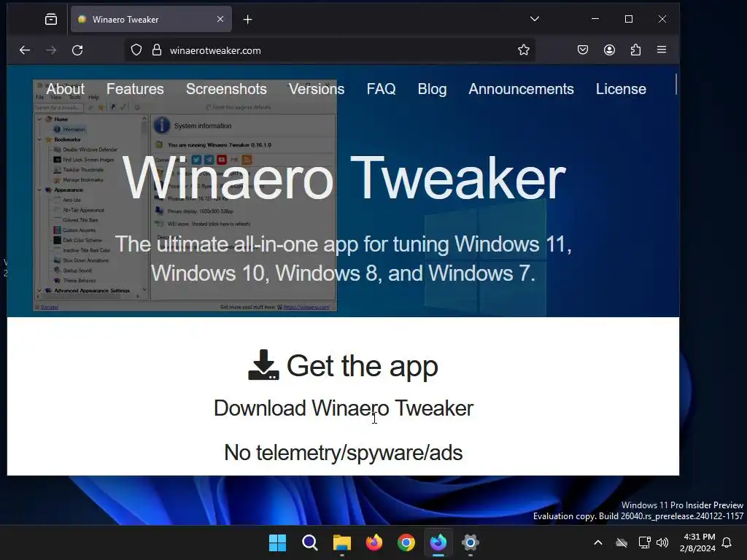Open the About page link
Viewport: 747px width, 560px height.
[x=65, y=88]
